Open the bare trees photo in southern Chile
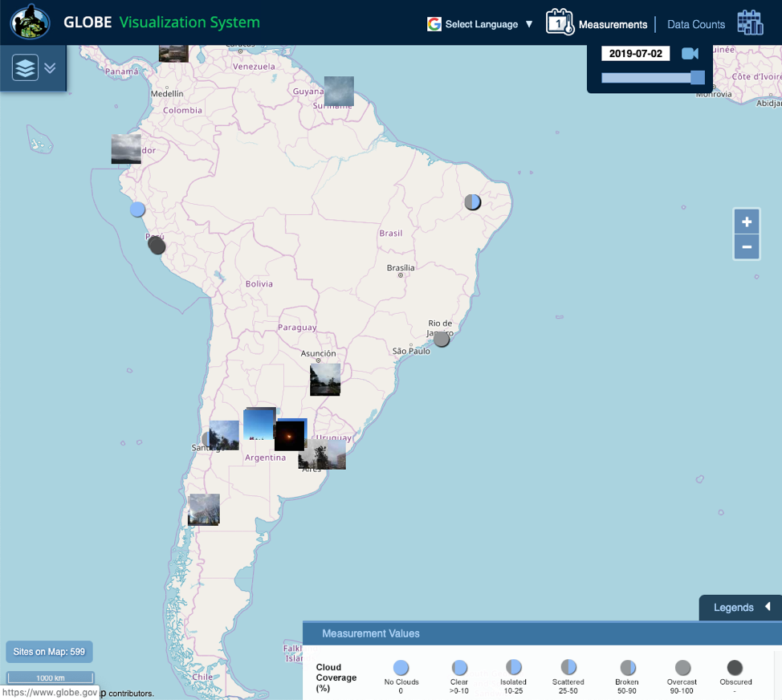Screen dimensions: 782x700 coord(204,510)
